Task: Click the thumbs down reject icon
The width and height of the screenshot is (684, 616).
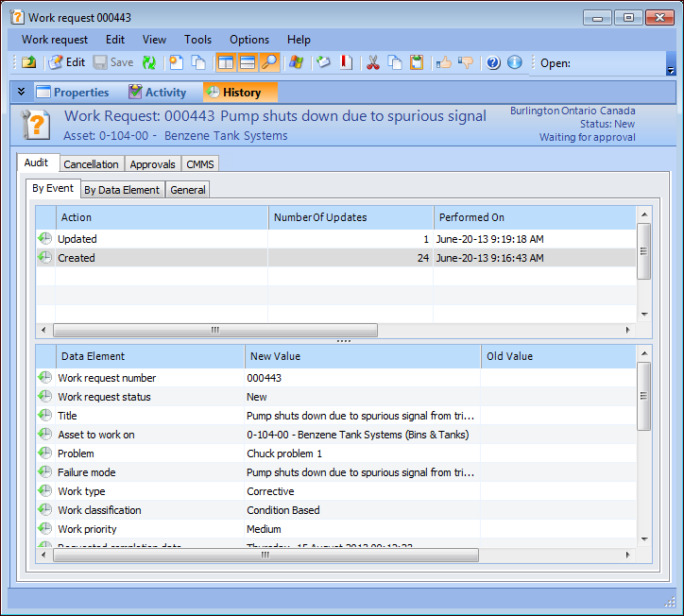Action: tap(465, 62)
